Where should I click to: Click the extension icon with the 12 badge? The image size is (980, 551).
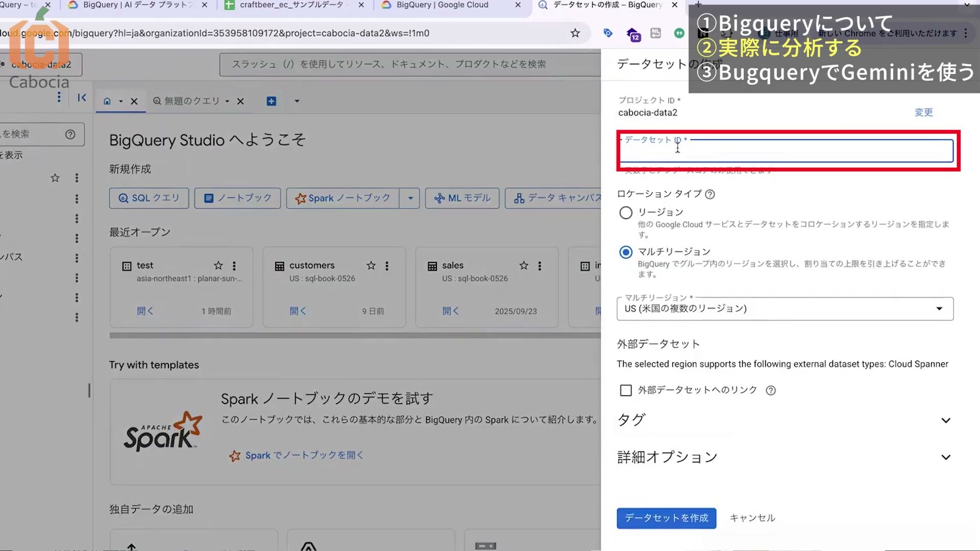pyautogui.click(x=633, y=34)
